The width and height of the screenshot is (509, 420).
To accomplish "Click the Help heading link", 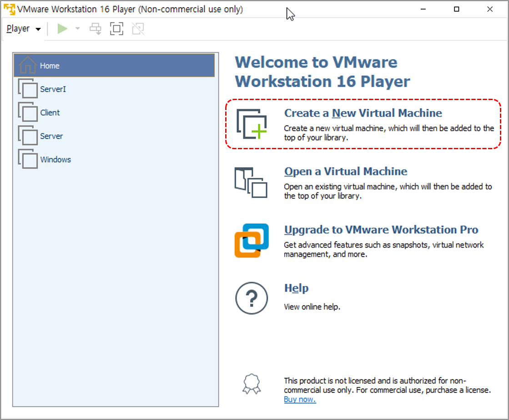I will [x=297, y=288].
